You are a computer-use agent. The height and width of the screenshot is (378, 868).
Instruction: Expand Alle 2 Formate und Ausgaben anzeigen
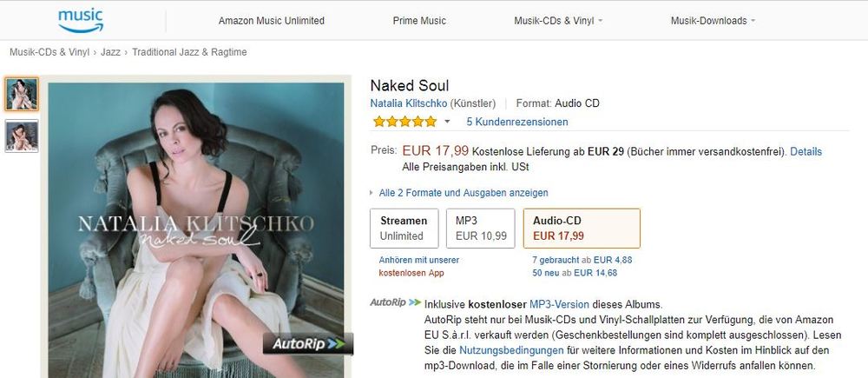coord(464,193)
